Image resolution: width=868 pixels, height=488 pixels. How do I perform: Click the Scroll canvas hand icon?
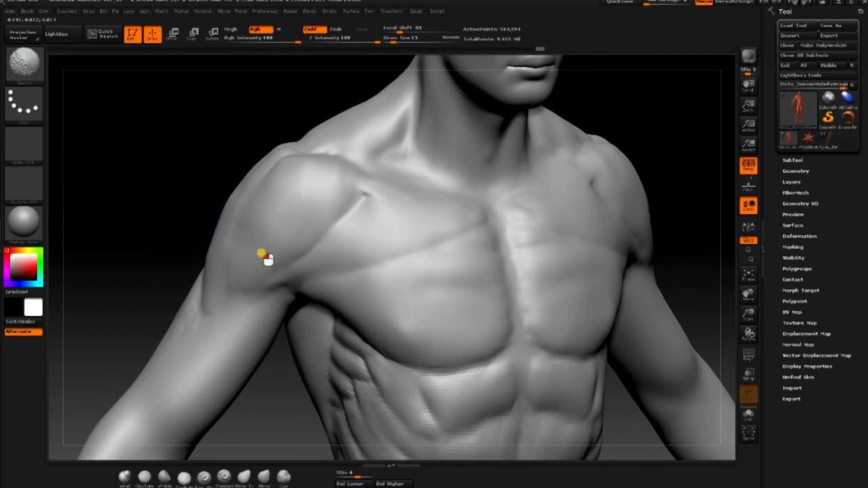(x=748, y=85)
